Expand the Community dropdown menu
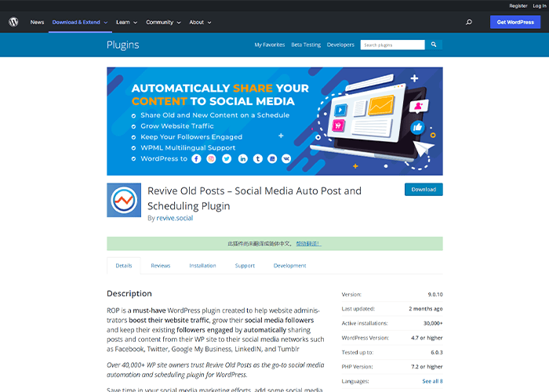Viewport: 549px width, 392px height. click(163, 22)
